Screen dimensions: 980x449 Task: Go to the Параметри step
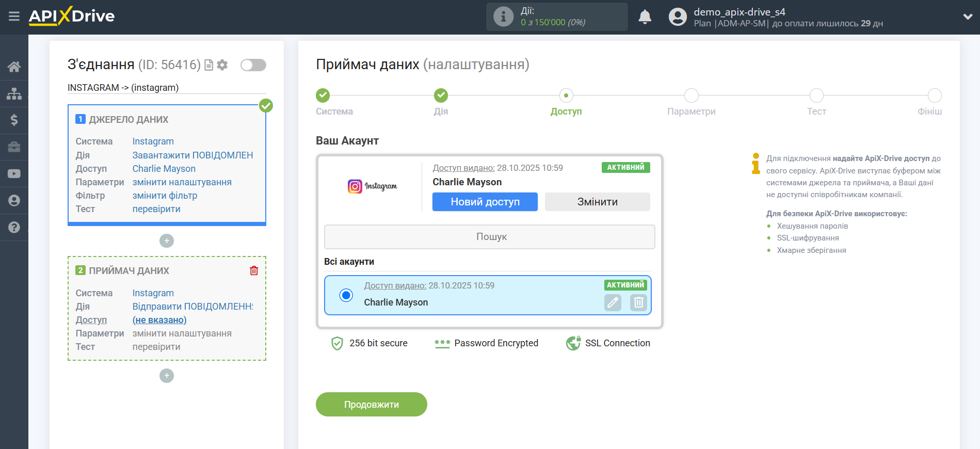[691, 96]
